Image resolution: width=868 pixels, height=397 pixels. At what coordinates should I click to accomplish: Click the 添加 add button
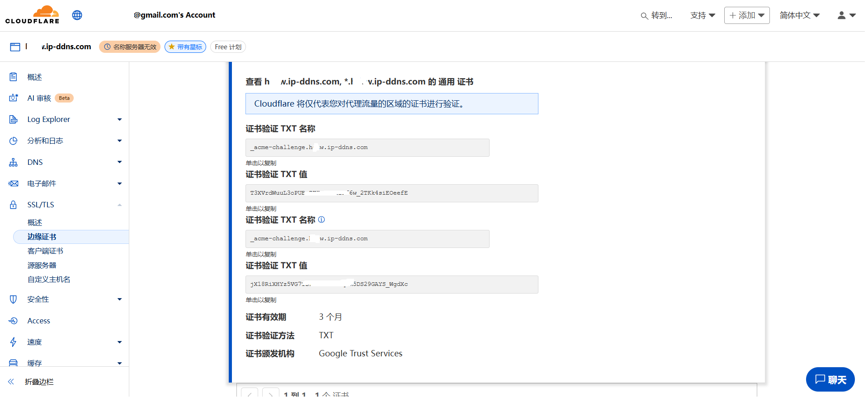point(746,15)
